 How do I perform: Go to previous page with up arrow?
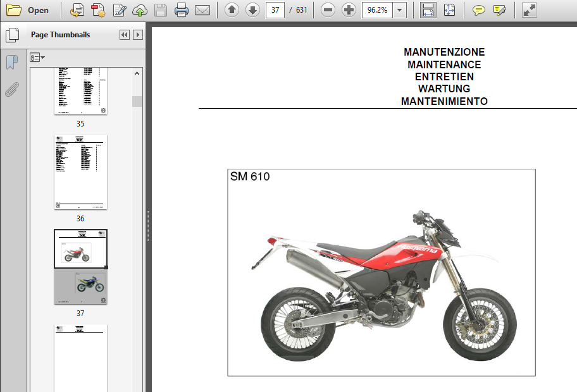coord(232,10)
